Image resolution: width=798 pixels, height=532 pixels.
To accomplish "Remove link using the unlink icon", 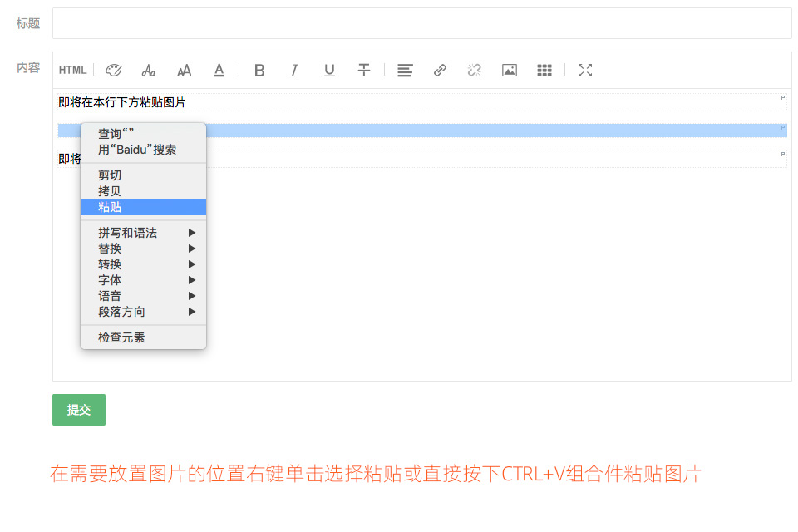I will 475,71.
